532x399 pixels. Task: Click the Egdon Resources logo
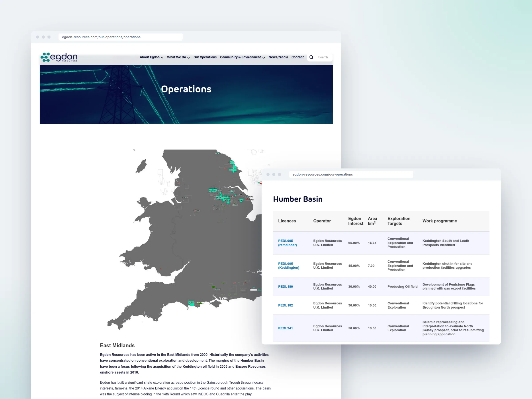pos(59,57)
